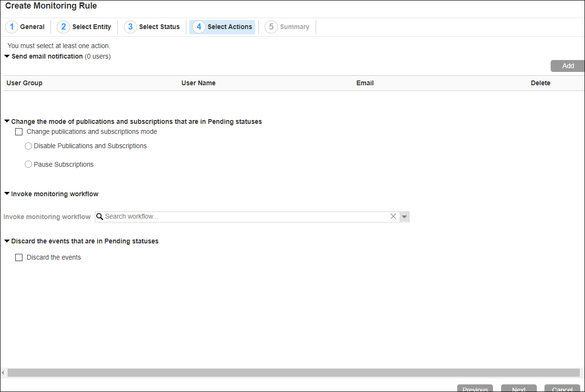Click the step 1 General circle icon
This screenshot has width=585, height=392.
[12, 27]
